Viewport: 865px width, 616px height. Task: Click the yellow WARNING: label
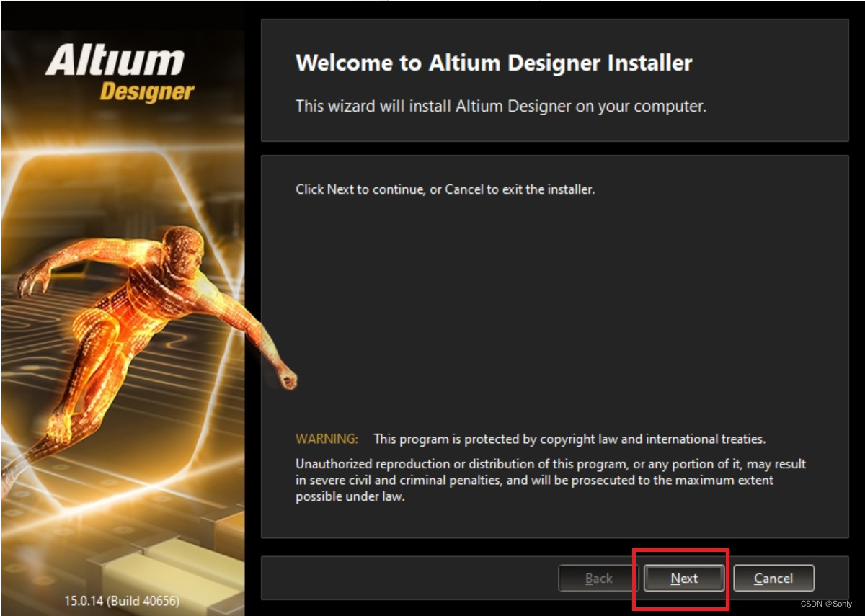point(327,439)
